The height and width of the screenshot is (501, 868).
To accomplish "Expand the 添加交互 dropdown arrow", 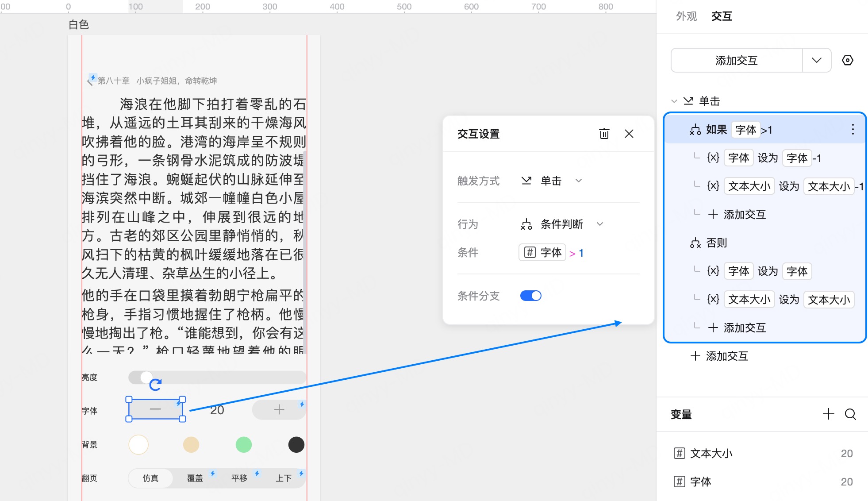I will tap(817, 60).
